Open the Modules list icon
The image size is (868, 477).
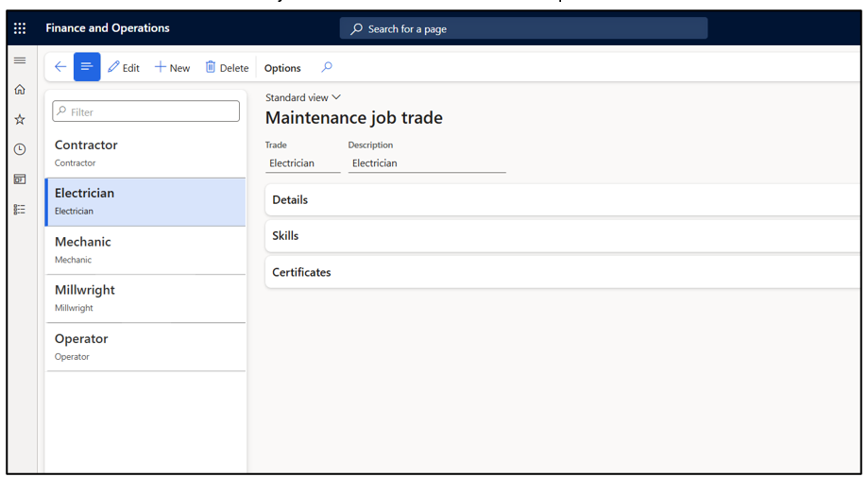(x=20, y=209)
